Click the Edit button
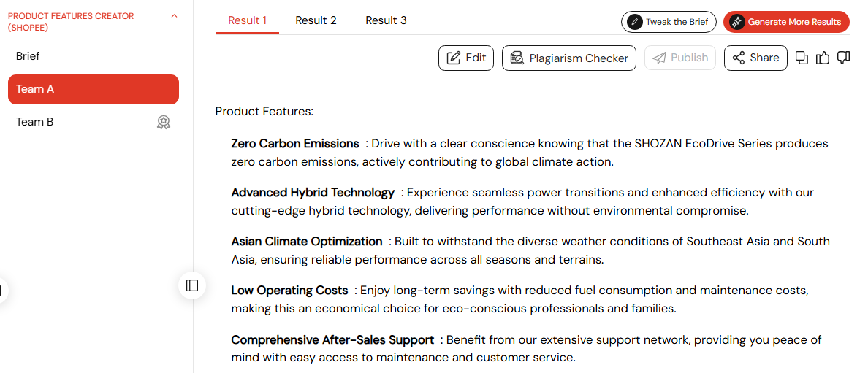Image resolution: width=868 pixels, height=373 pixels. tap(466, 58)
